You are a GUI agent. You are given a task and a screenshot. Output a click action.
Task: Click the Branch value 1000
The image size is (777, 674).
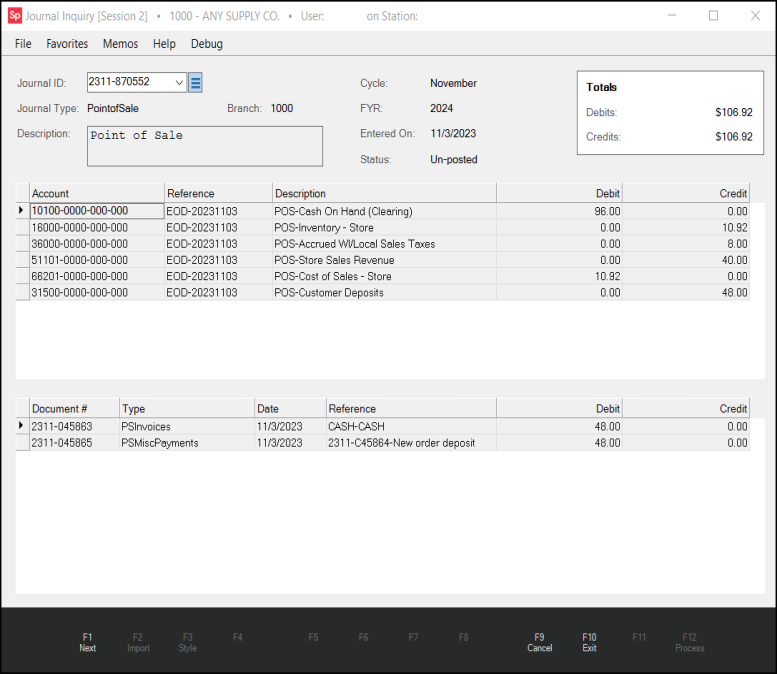tap(281, 108)
